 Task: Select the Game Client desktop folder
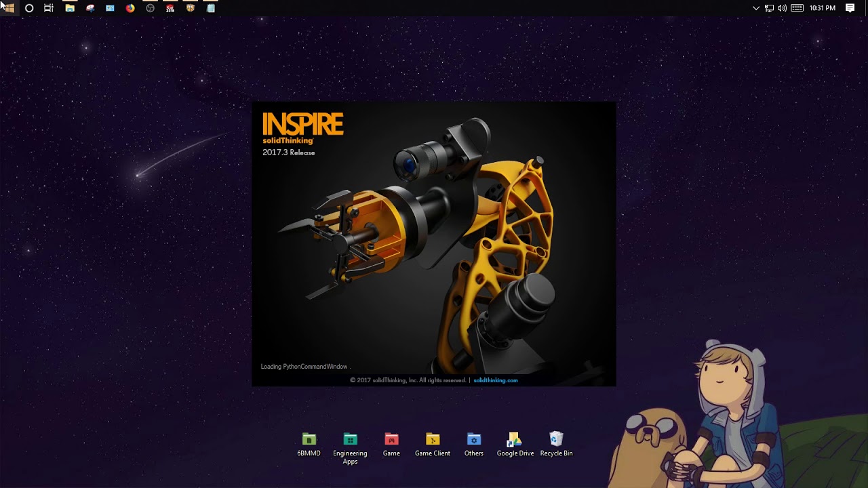433,445
